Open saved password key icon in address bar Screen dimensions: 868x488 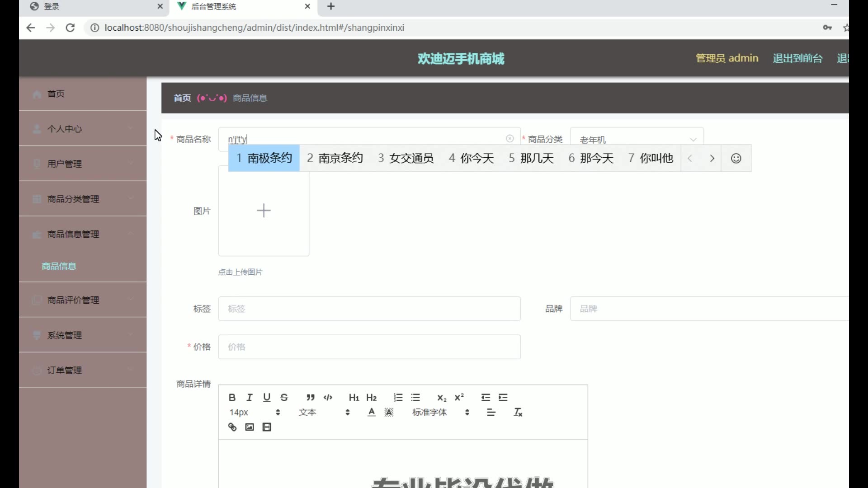pyautogui.click(x=827, y=28)
